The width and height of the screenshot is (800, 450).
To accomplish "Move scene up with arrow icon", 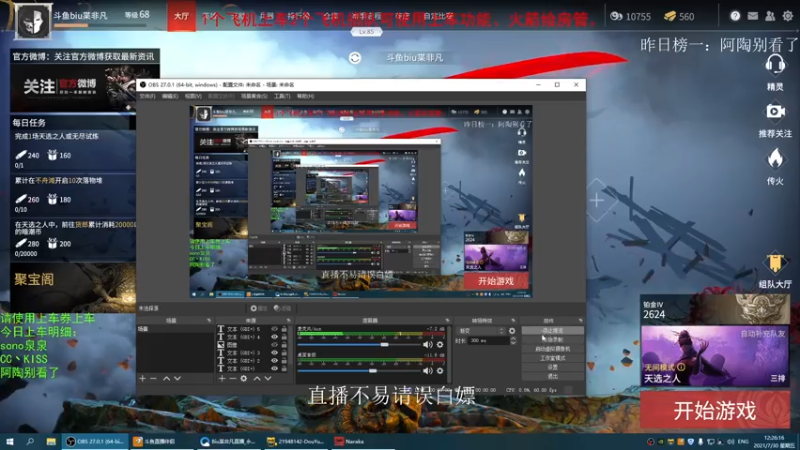I will pos(166,379).
